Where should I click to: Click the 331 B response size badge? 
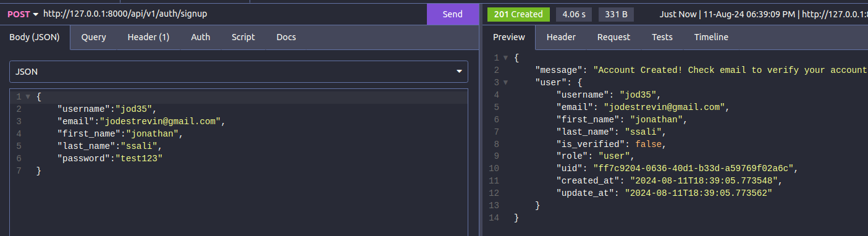click(616, 14)
